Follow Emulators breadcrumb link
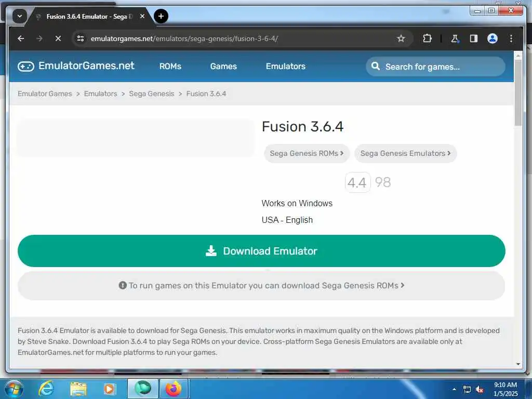The image size is (532, 399). coord(100,94)
